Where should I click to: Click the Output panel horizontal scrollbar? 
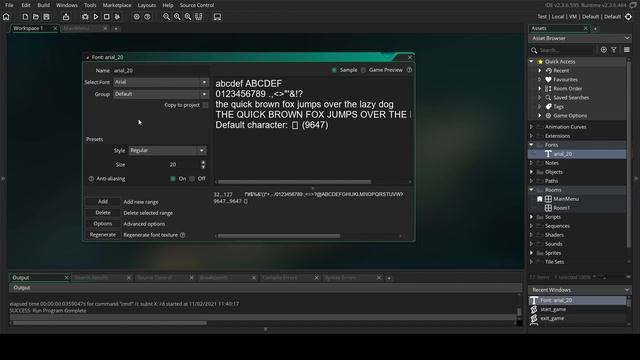[109, 323]
